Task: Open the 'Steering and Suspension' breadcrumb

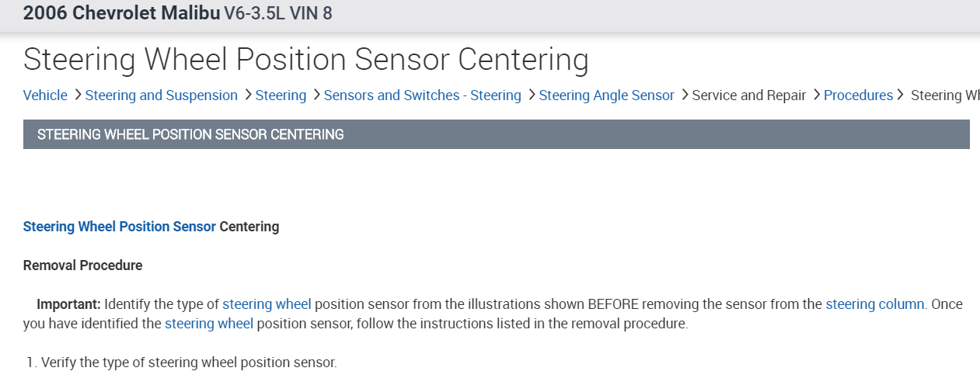Action: 162,95
